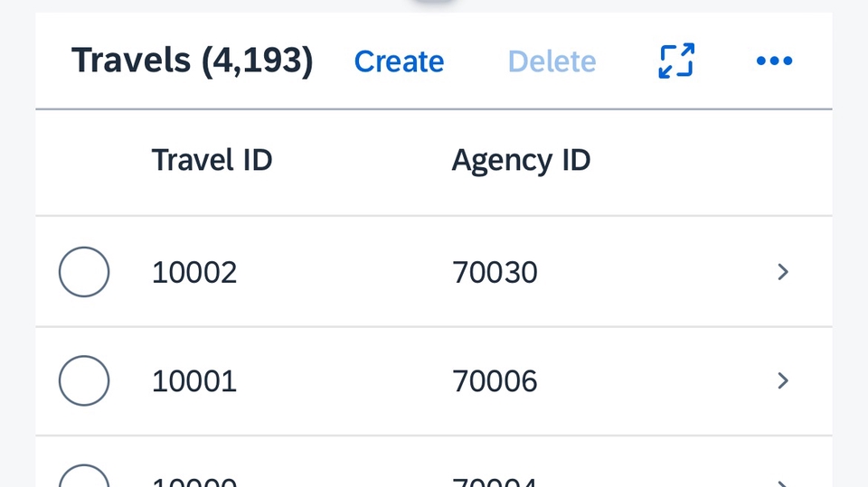Click the cut-off agency ID in bottom row
This screenshot has width=868, height=487.
pyautogui.click(x=495, y=482)
